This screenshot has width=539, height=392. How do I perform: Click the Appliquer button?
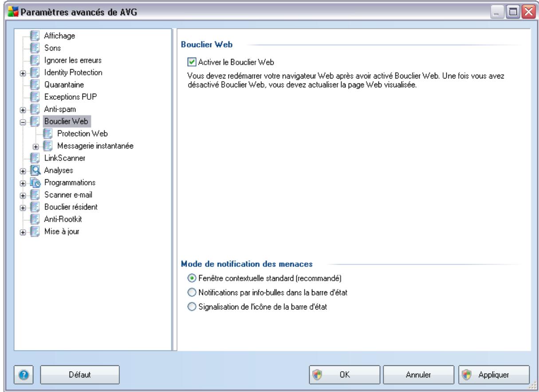[x=494, y=374]
